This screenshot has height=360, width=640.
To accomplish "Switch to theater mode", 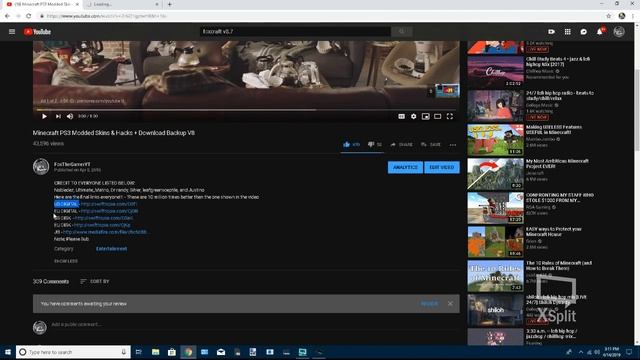I will click(x=438, y=116).
